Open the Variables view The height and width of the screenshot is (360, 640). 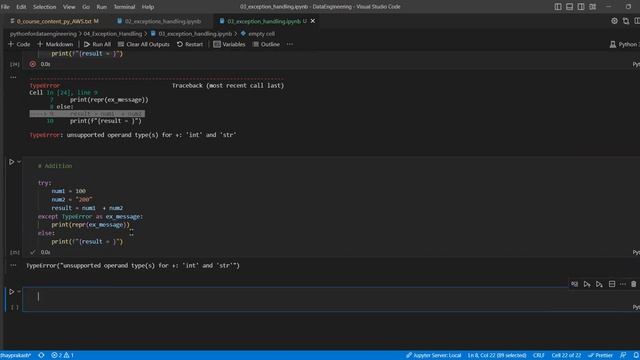click(x=229, y=44)
